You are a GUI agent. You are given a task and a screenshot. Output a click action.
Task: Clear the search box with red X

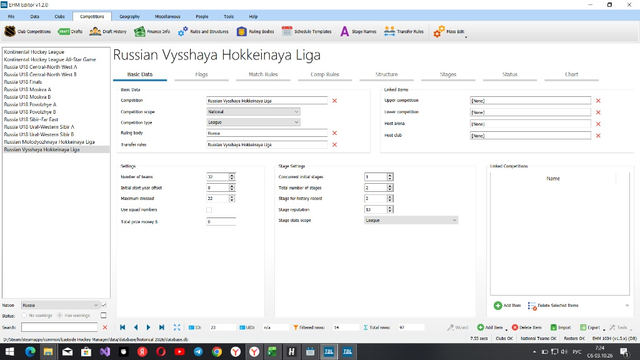(105, 327)
